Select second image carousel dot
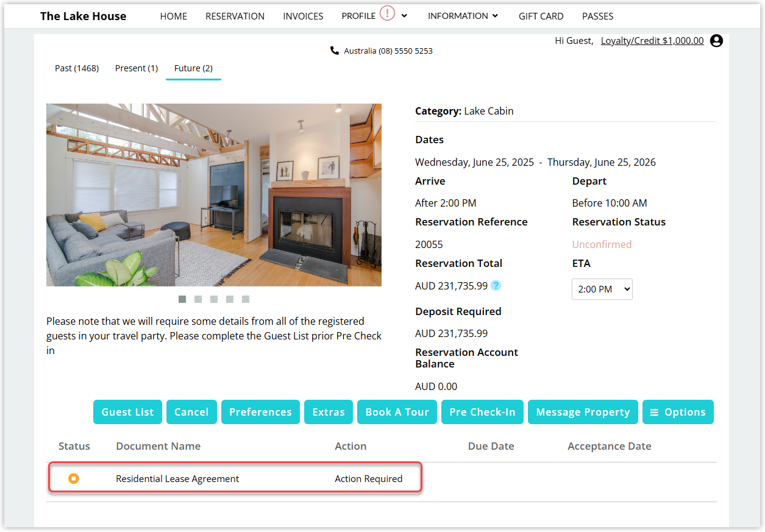 click(x=198, y=299)
